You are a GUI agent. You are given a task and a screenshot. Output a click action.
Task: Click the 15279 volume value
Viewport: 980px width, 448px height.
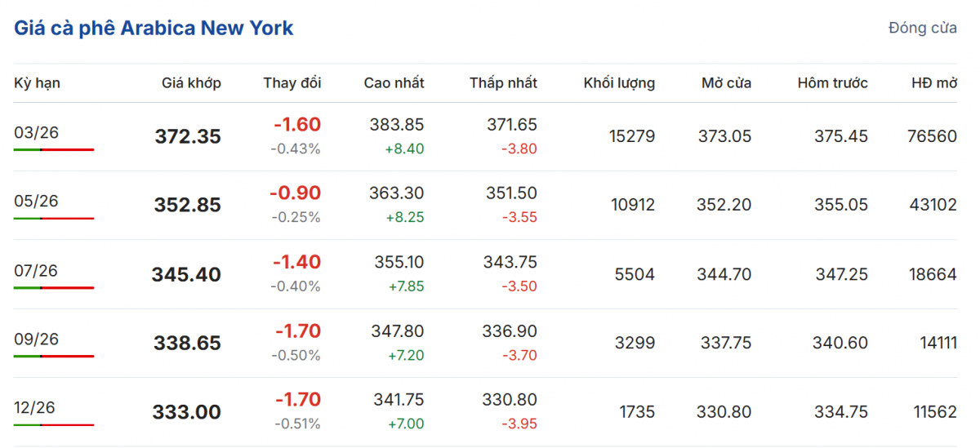(632, 137)
